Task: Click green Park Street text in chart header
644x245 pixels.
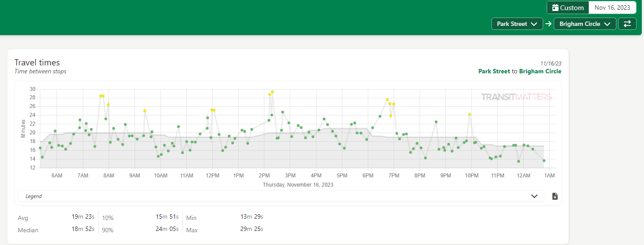Action: pos(494,71)
